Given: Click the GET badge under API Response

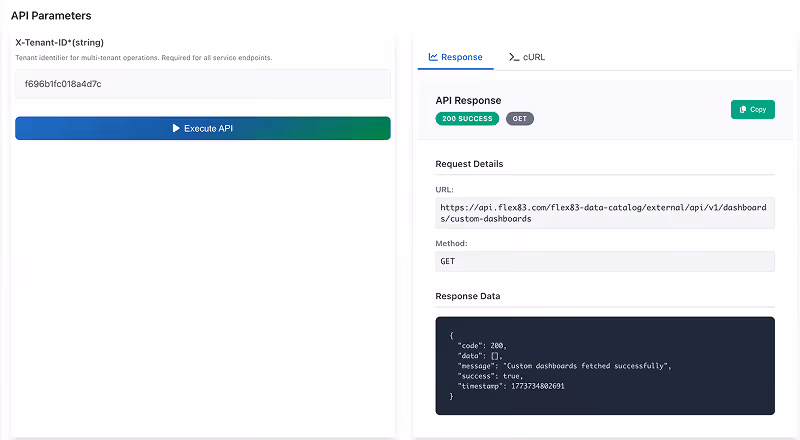Looking at the screenshot, I should (x=519, y=118).
